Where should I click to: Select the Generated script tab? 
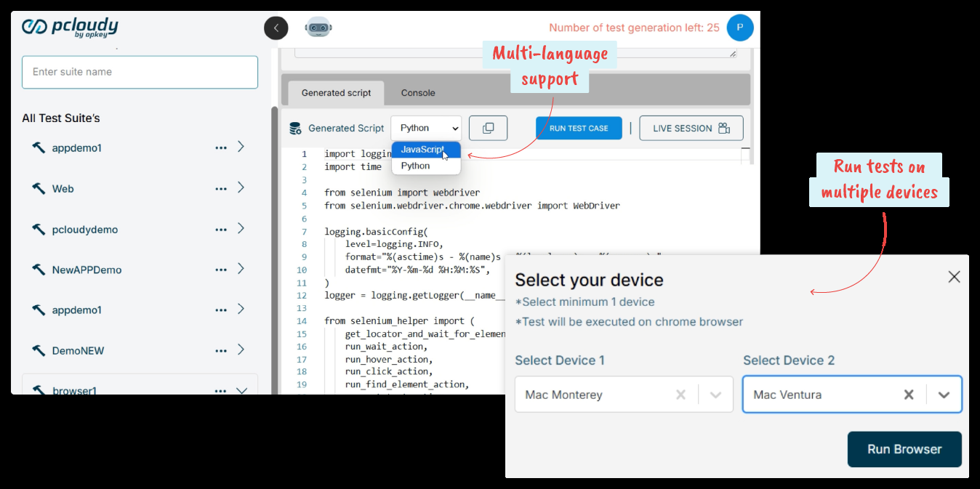coord(336,93)
